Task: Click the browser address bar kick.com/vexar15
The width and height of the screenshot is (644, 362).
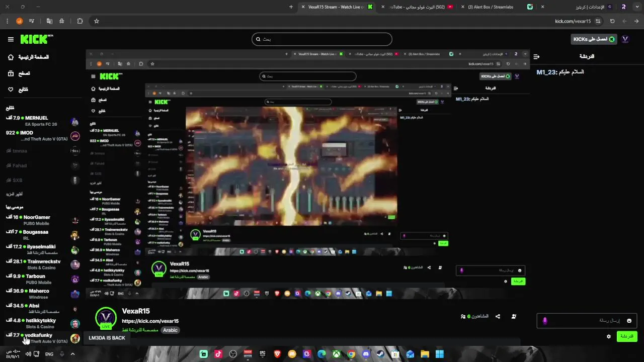Action: coord(573,21)
